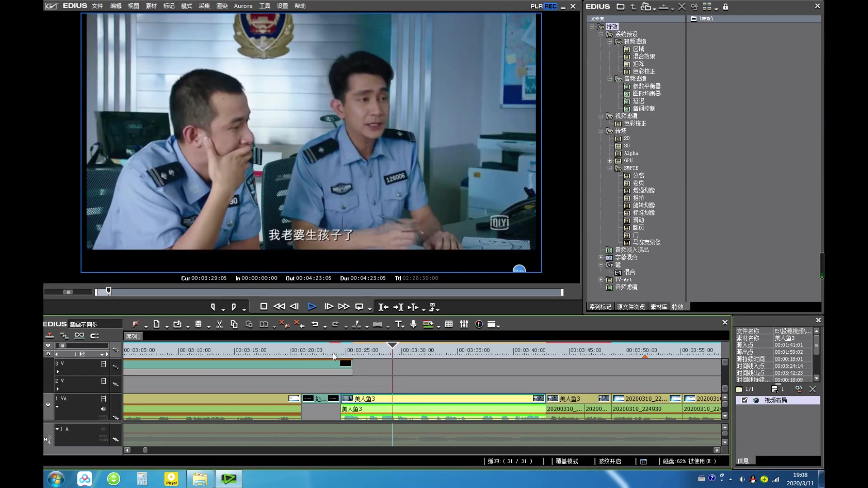Open the 文件 menu
868x488 pixels.
coord(97,6)
